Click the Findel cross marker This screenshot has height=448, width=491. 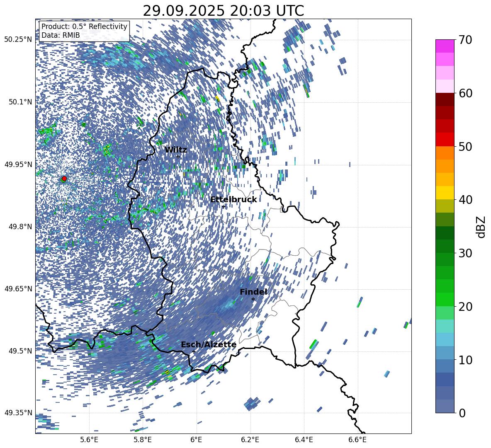tap(253, 299)
